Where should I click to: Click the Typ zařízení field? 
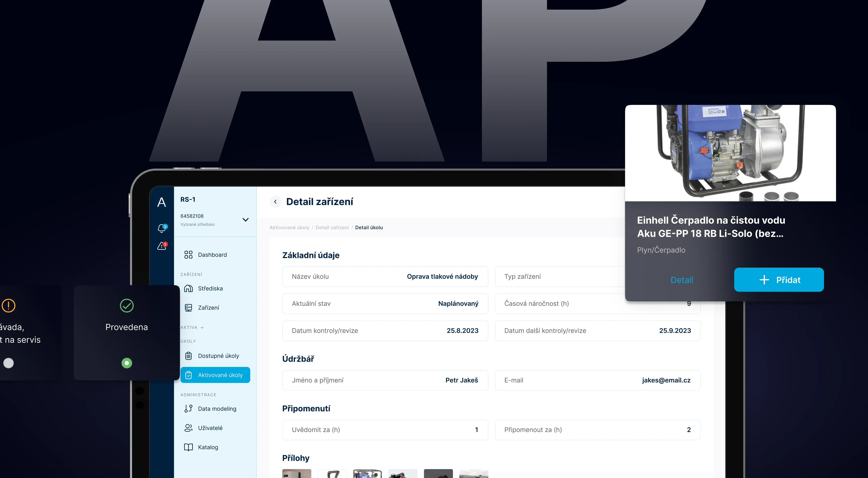(x=560, y=277)
